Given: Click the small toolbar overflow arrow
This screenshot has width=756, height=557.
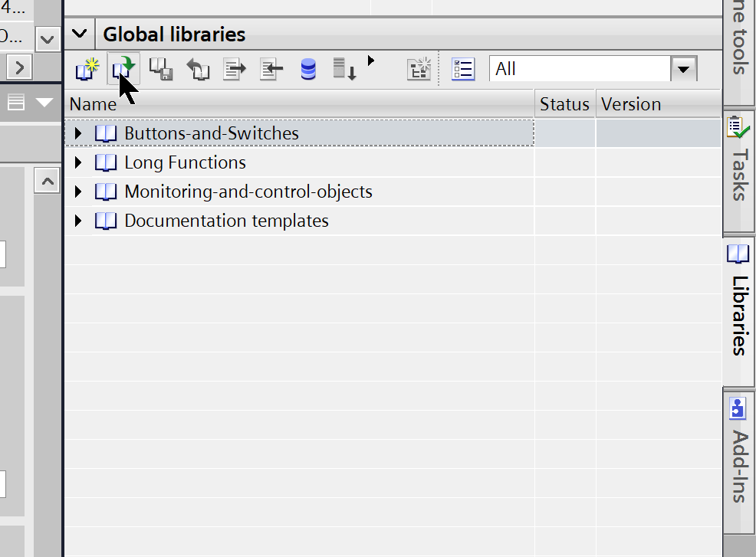Looking at the screenshot, I should (x=372, y=60).
